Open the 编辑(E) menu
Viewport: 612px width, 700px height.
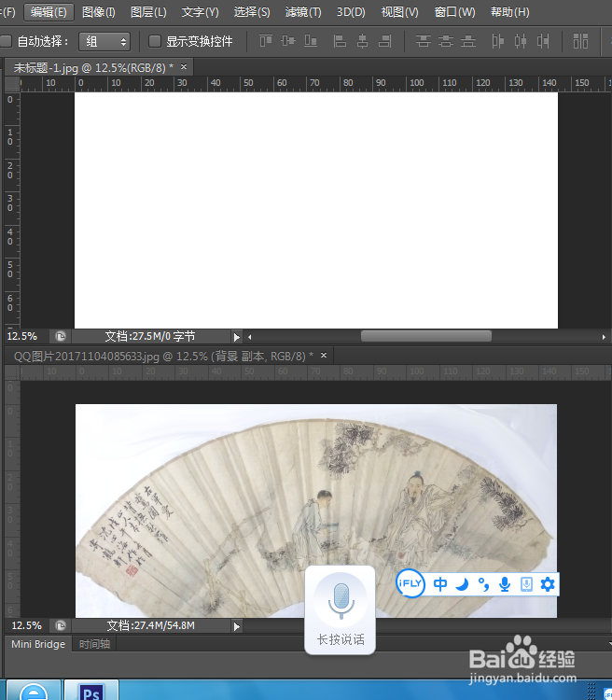[49, 12]
